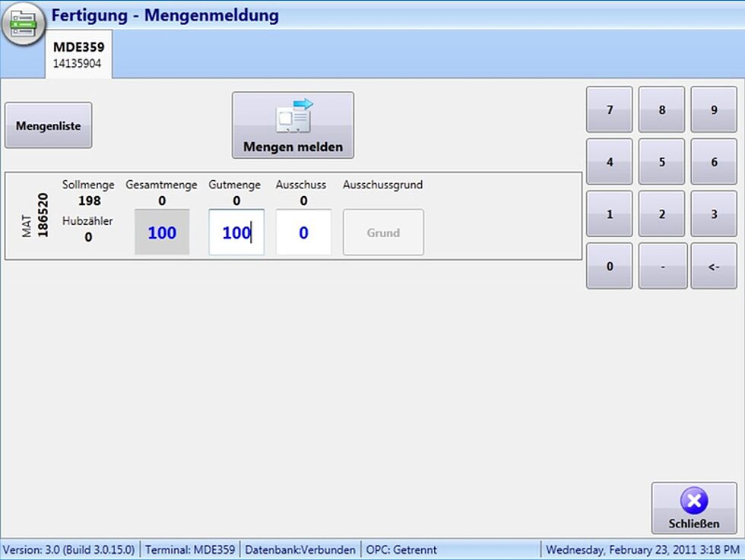
Task: Enter digit 0 using the keypad
Action: [610, 266]
